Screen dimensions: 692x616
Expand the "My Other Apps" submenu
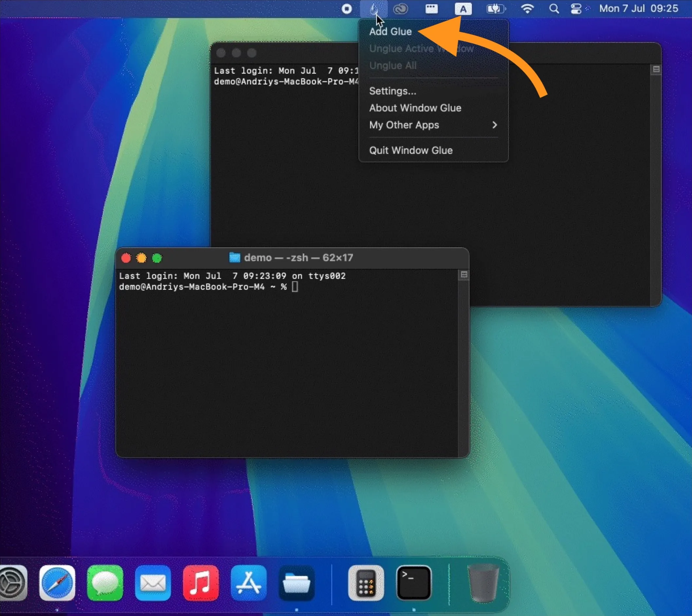pyautogui.click(x=404, y=125)
